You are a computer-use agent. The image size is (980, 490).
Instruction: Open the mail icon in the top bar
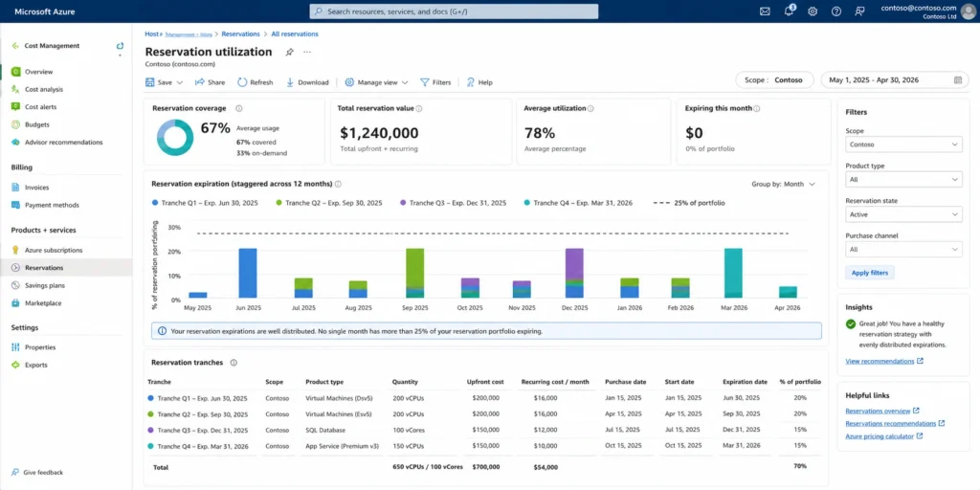765,11
